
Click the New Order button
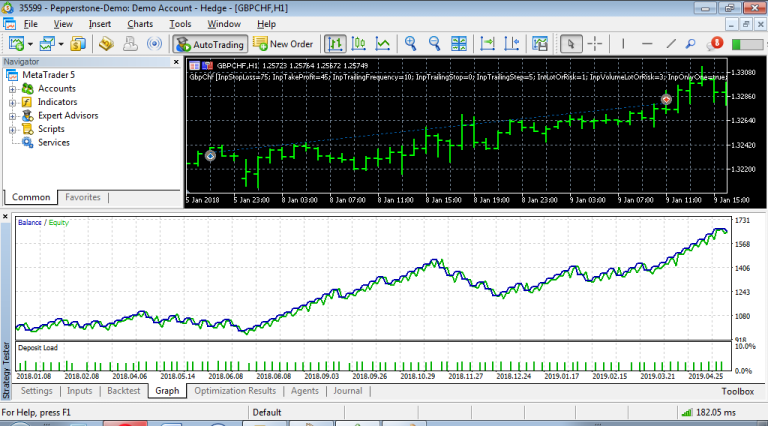coord(283,44)
